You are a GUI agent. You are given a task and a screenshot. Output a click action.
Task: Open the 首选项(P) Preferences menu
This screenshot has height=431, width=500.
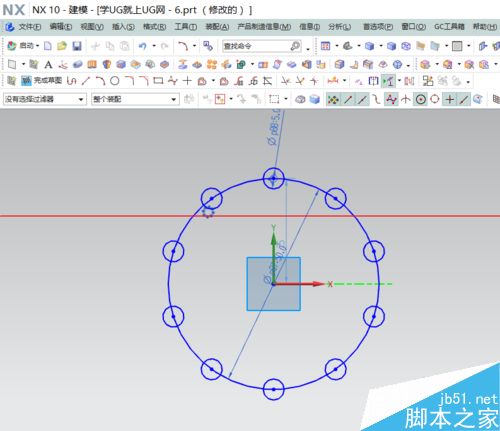pyautogui.click(x=378, y=27)
